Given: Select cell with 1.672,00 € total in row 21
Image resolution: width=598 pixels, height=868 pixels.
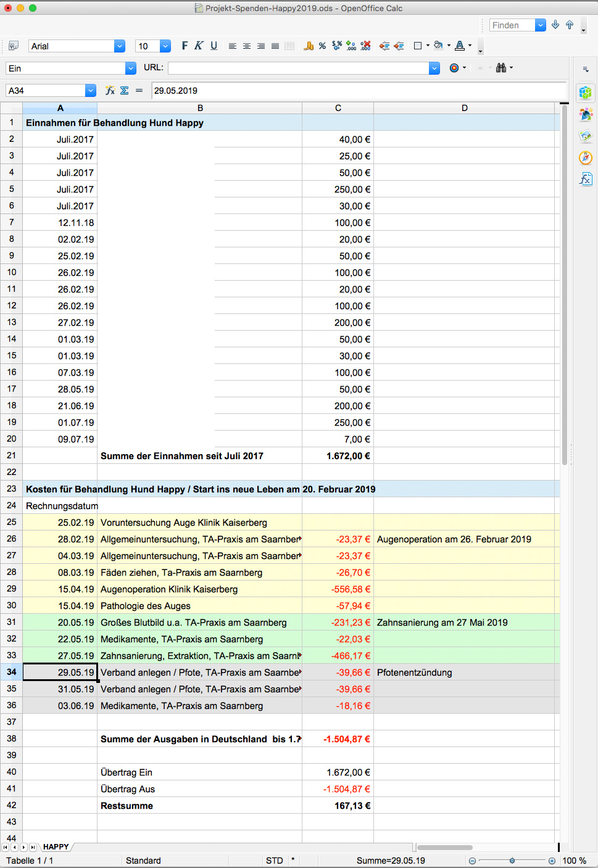Looking at the screenshot, I should (x=338, y=456).
